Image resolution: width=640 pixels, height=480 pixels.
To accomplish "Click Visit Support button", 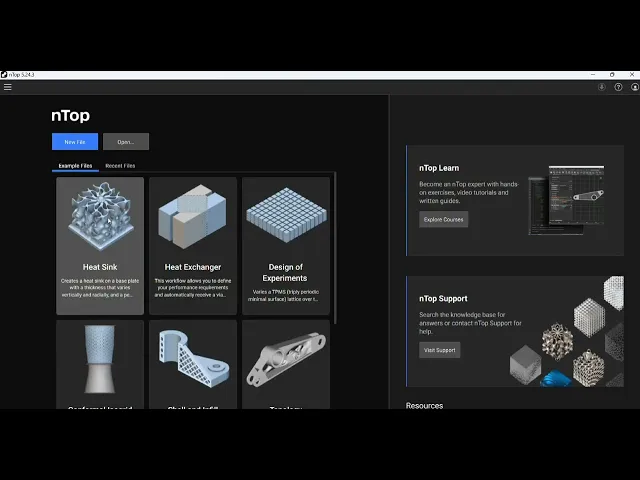I will [439, 350].
